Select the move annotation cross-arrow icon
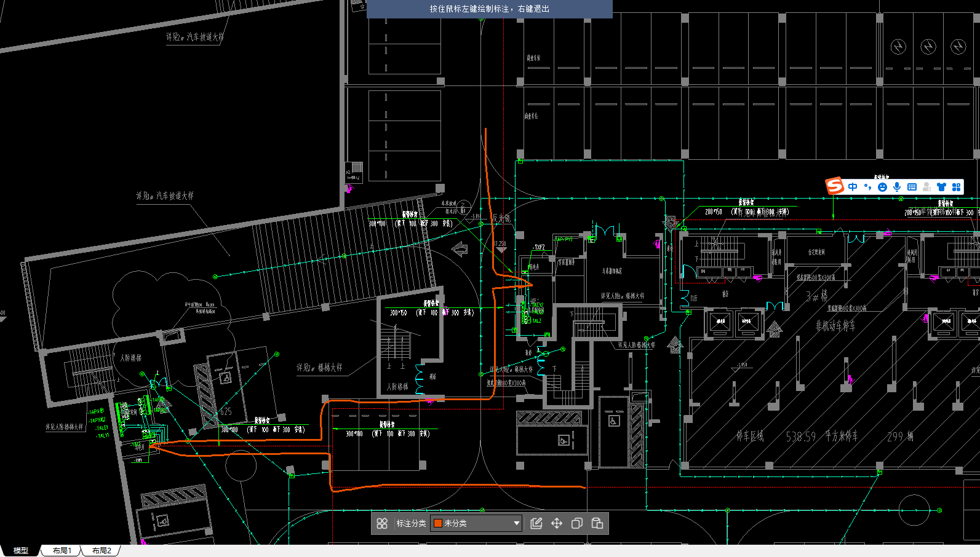Image resolution: width=980 pixels, height=557 pixels. pyautogui.click(x=557, y=523)
